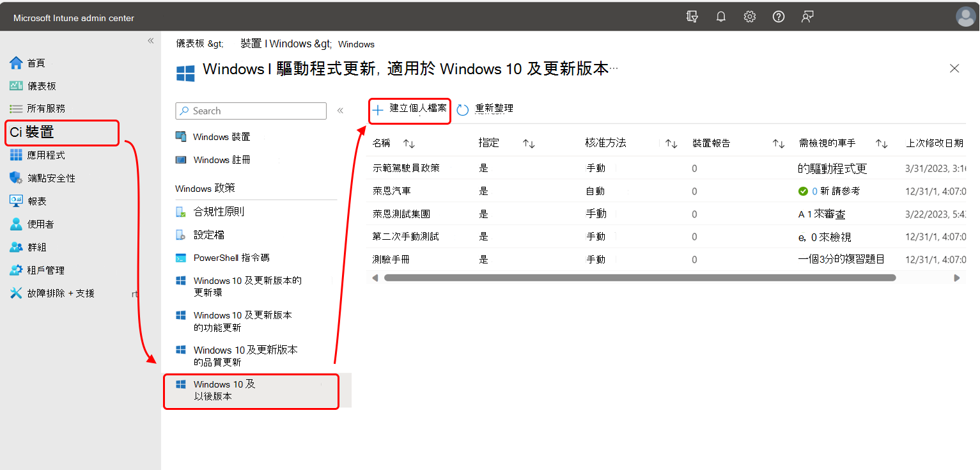Click date 3/22/2023 in 萊恩測試集團 row
This screenshot has width=980, height=470.
click(x=935, y=214)
